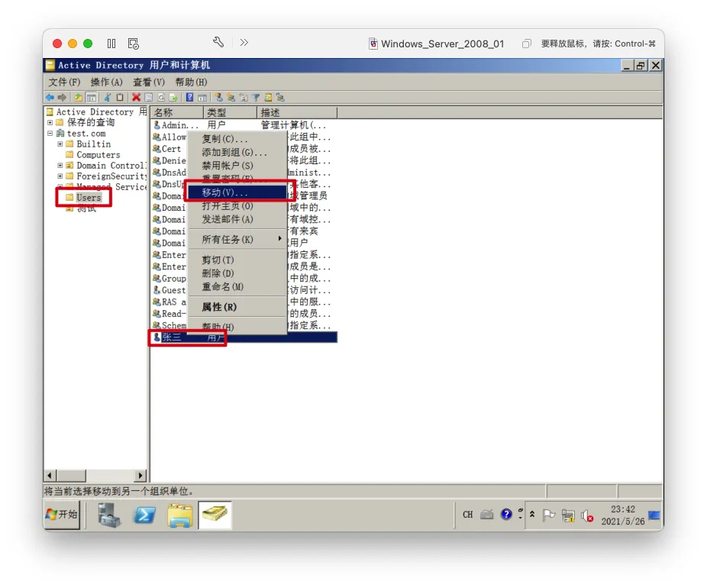Open the 文件(F) menu

64,82
